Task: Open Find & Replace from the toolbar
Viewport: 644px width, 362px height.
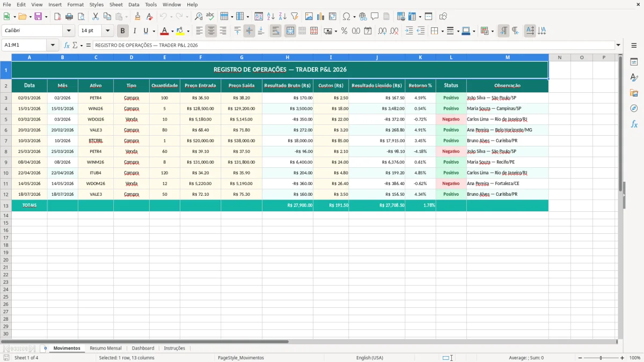Action: (x=199, y=17)
